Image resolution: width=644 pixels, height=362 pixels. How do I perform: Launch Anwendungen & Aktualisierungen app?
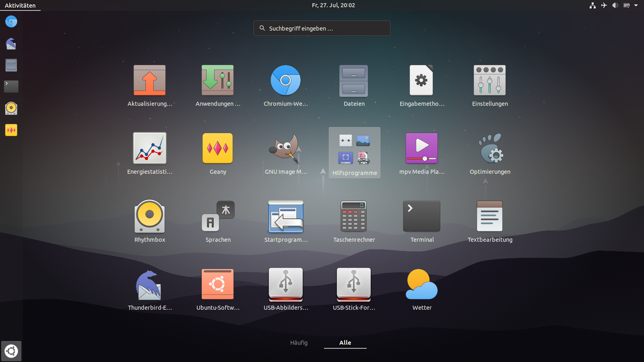point(218,80)
